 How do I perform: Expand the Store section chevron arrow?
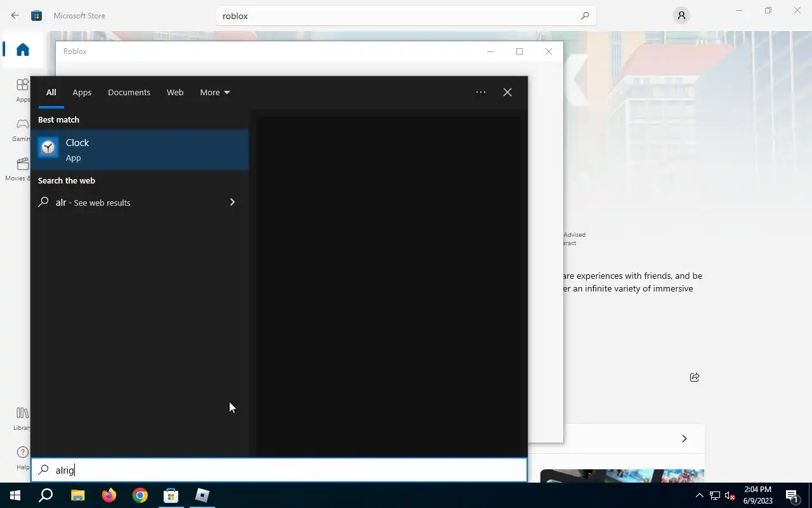click(x=684, y=438)
